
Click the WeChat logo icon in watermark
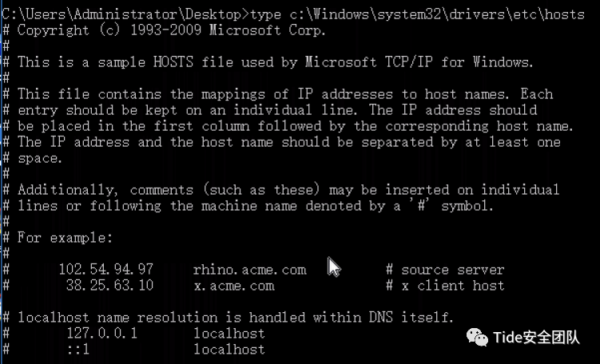coord(477,337)
